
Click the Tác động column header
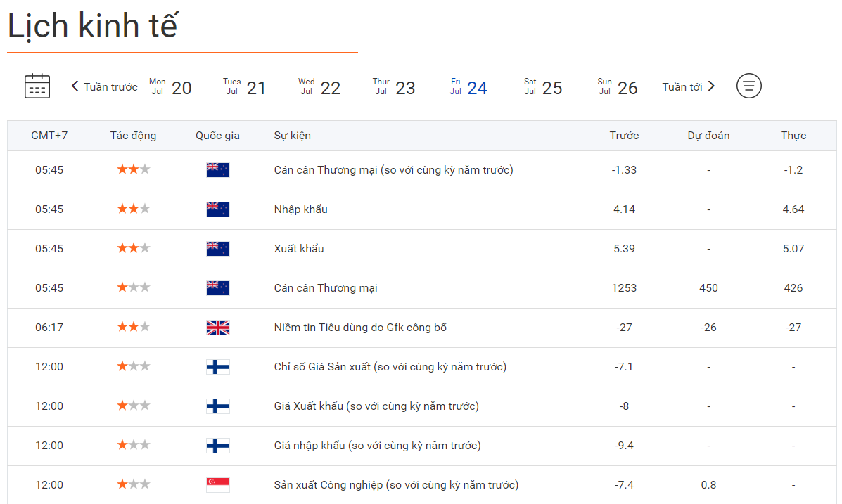point(133,136)
